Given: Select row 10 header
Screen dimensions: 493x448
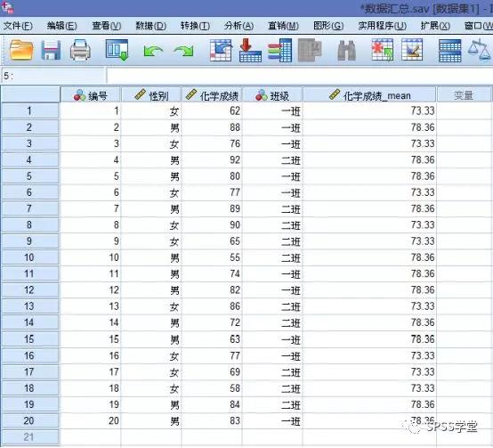Looking at the screenshot, I should (30, 257).
